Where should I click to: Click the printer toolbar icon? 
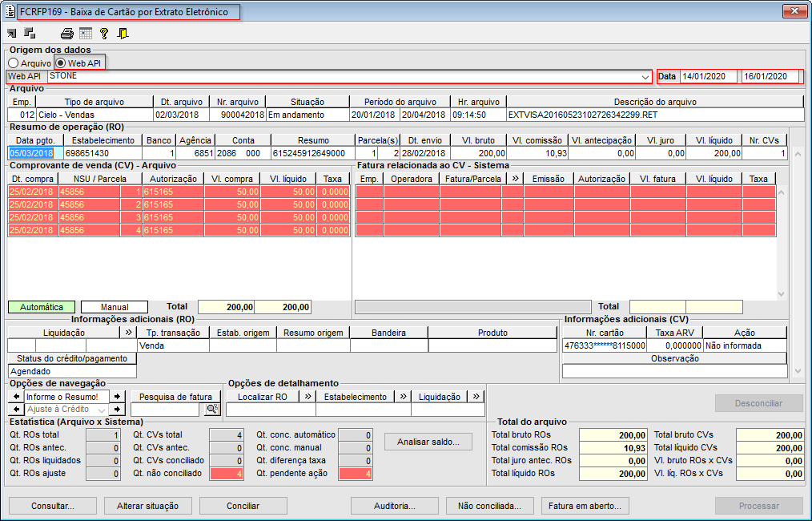point(67,34)
